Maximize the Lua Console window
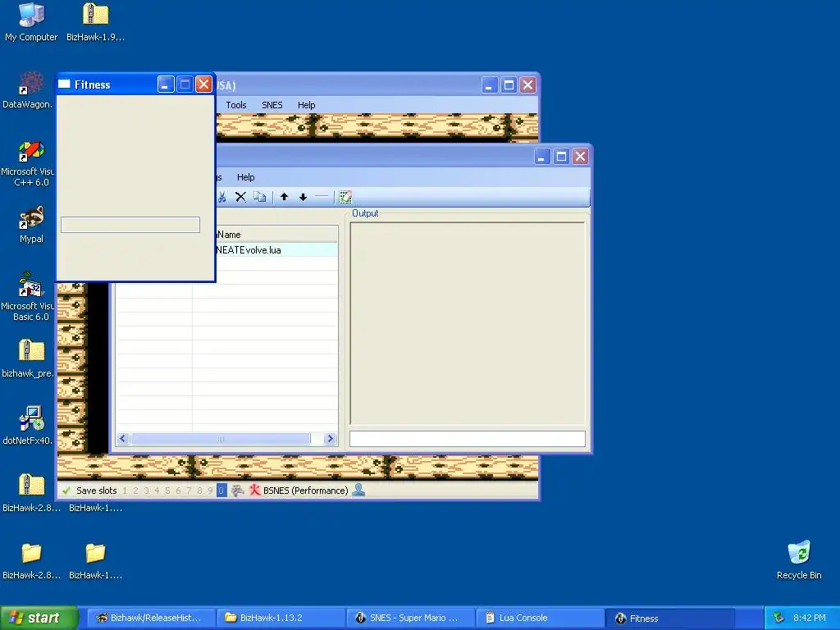The width and height of the screenshot is (840, 630). point(561,157)
